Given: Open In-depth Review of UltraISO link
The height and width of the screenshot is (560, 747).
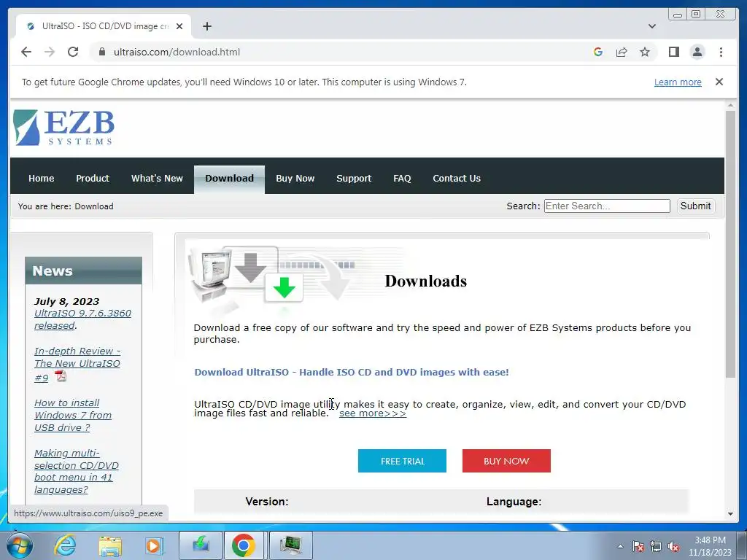Looking at the screenshot, I should point(77,364).
